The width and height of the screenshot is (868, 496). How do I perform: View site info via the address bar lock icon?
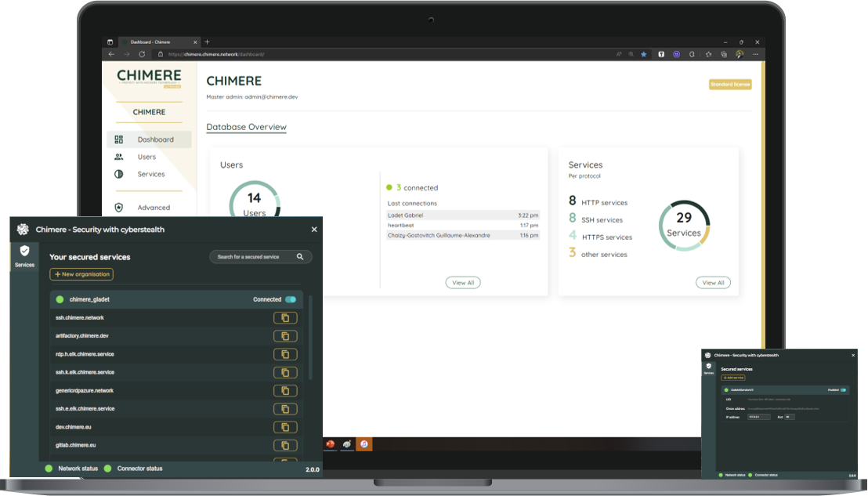pyautogui.click(x=161, y=54)
